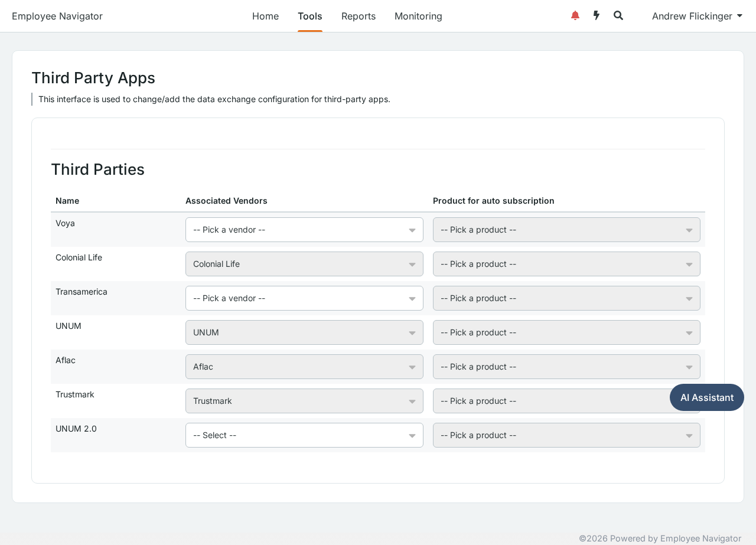Click the Third Party Apps page heading
Viewport: 756px width, 545px height.
(93, 78)
